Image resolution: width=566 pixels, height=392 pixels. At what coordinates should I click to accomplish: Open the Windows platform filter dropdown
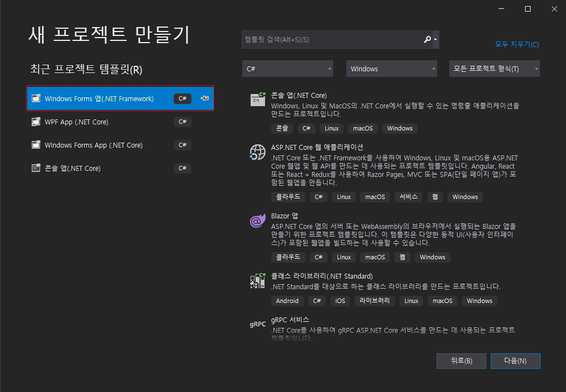(x=392, y=69)
